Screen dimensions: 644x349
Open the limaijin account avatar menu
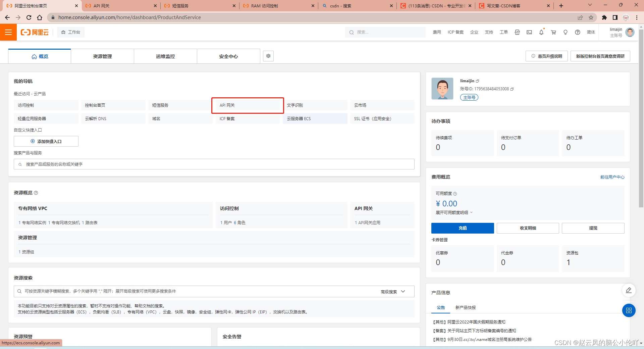pyautogui.click(x=630, y=32)
